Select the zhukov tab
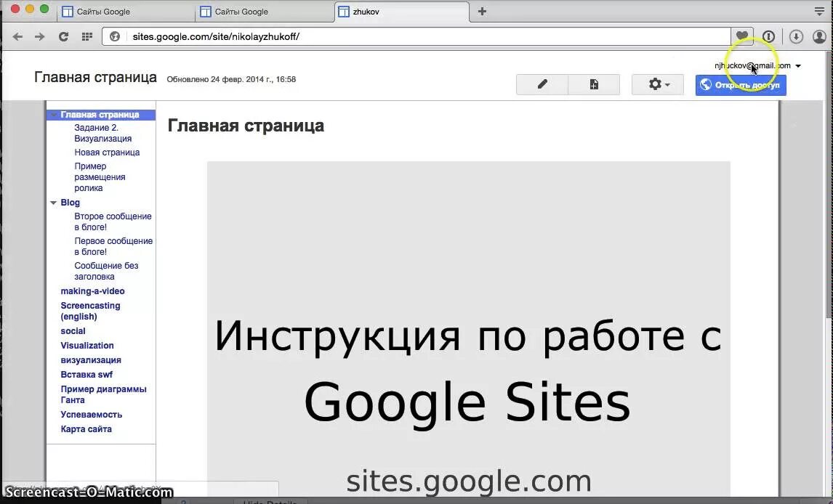Image resolution: width=833 pixels, height=504 pixels. click(x=402, y=12)
